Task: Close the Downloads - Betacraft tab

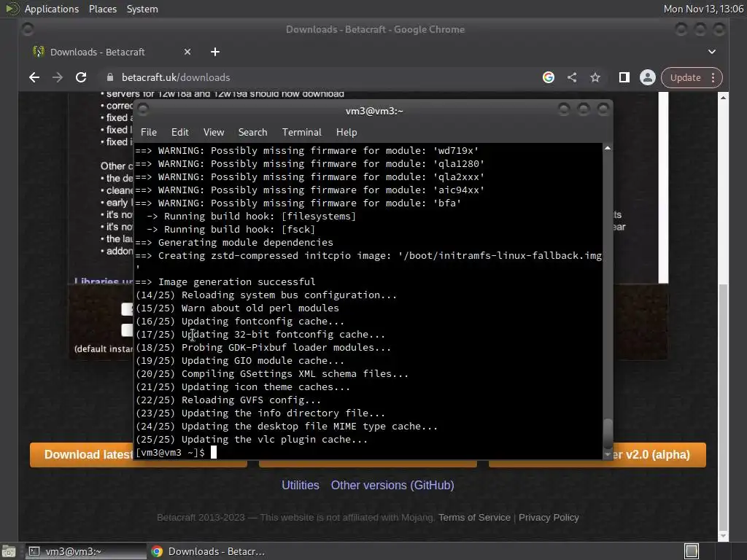Action: tap(187, 52)
